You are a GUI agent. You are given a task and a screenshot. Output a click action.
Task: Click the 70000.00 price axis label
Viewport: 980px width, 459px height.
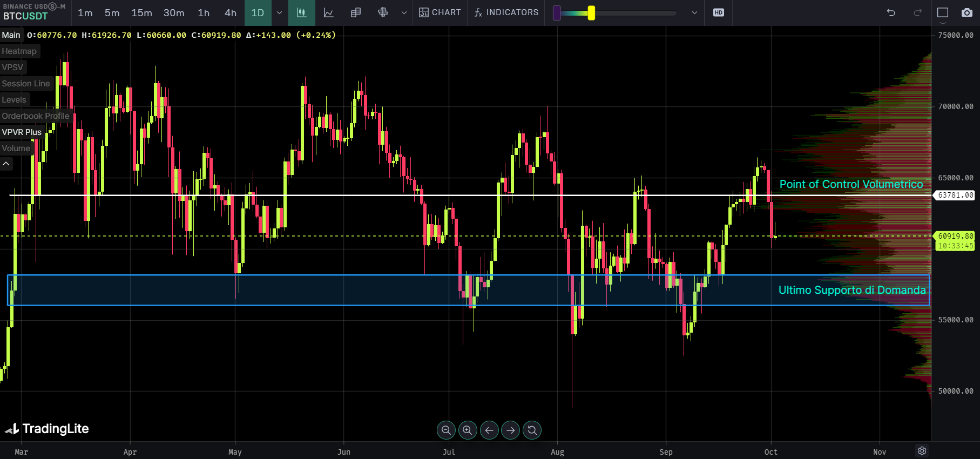(x=956, y=106)
